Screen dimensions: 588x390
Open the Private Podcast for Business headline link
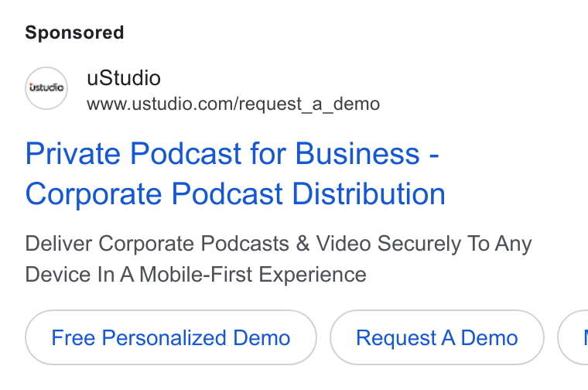click(x=235, y=173)
